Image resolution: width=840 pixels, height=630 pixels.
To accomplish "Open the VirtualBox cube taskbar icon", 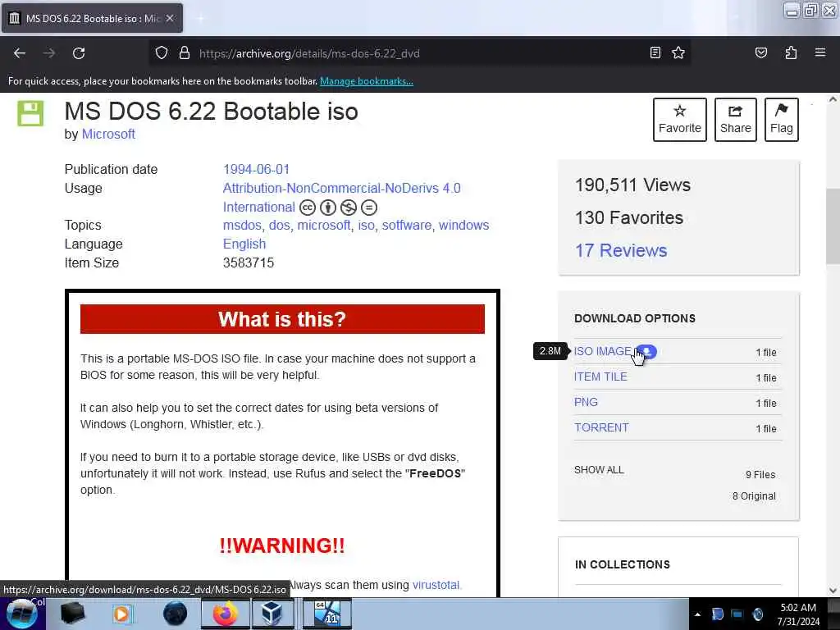I will (272, 614).
